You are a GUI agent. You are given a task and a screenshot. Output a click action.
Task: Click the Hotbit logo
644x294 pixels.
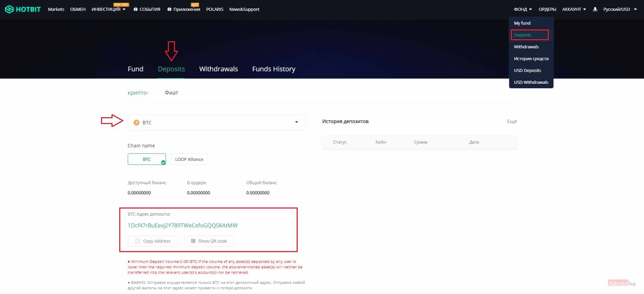[x=23, y=9]
